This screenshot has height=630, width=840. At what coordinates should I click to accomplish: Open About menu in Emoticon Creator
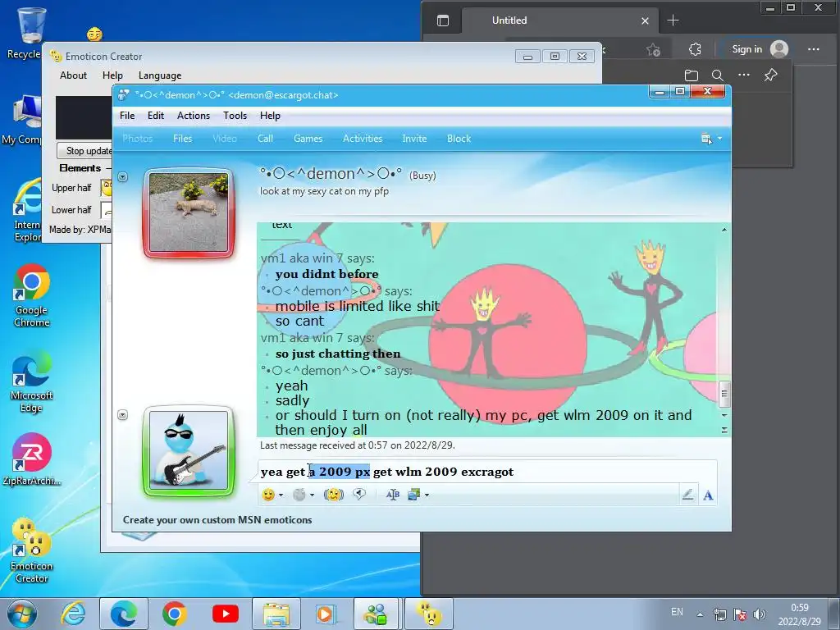tap(73, 75)
